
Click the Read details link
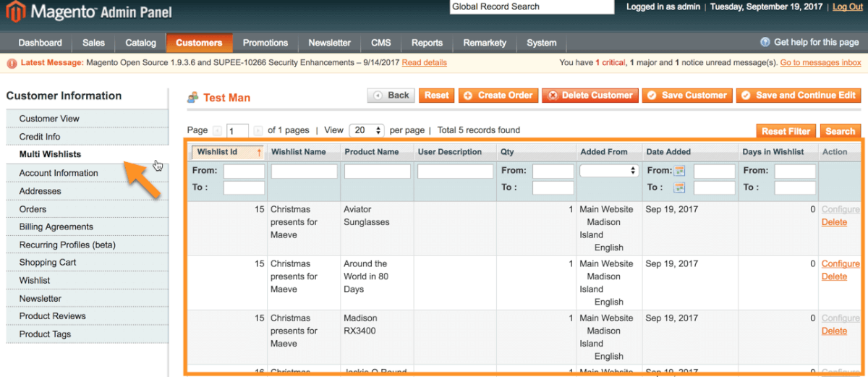tap(424, 63)
